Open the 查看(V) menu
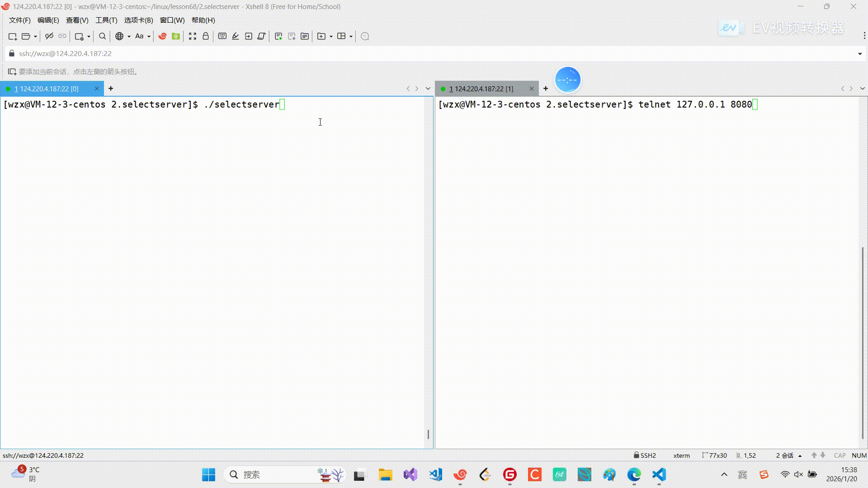 (x=77, y=20)
